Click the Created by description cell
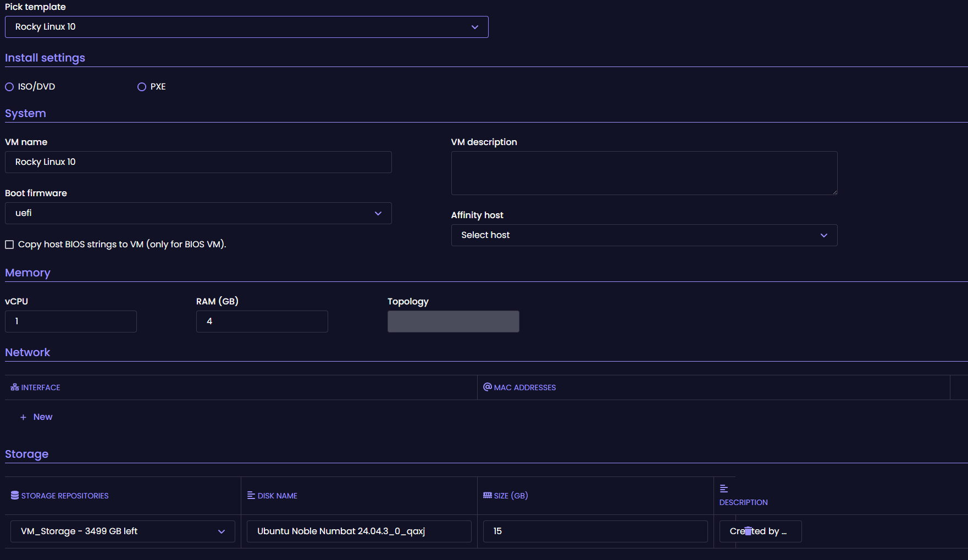 pos(760,531)
